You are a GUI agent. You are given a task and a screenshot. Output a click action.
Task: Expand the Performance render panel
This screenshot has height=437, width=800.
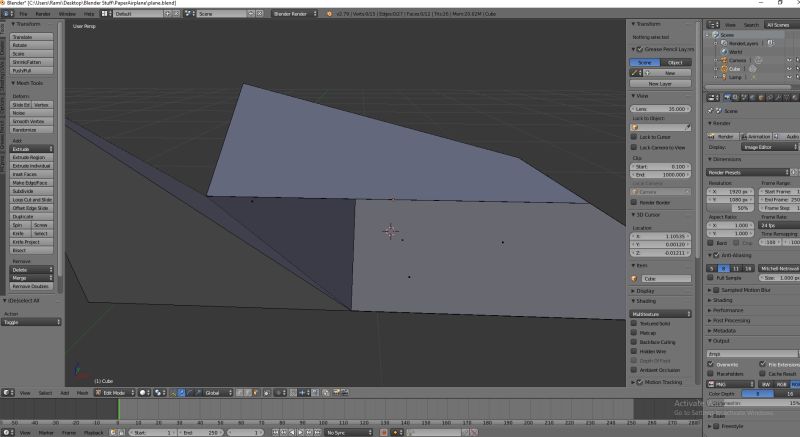click(728, 310)
